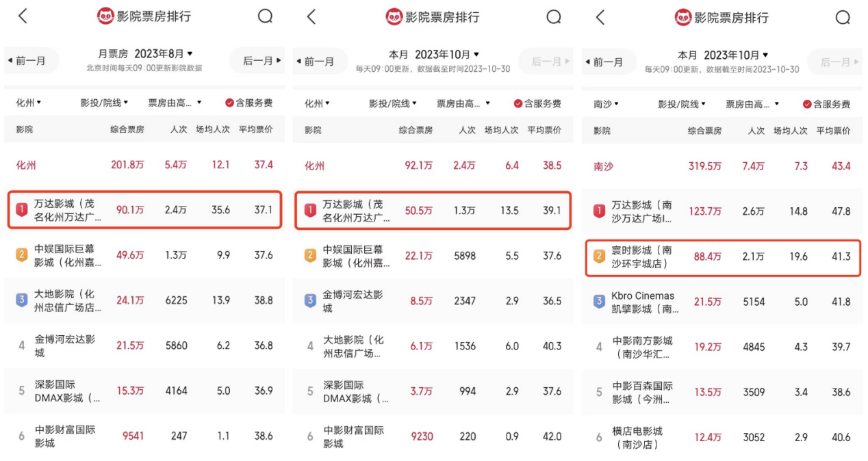The width and height of the screenshot is (868, 461).
Task: Open 中娱国际巨幕影城 row with 22.1万
Action: 433,256
